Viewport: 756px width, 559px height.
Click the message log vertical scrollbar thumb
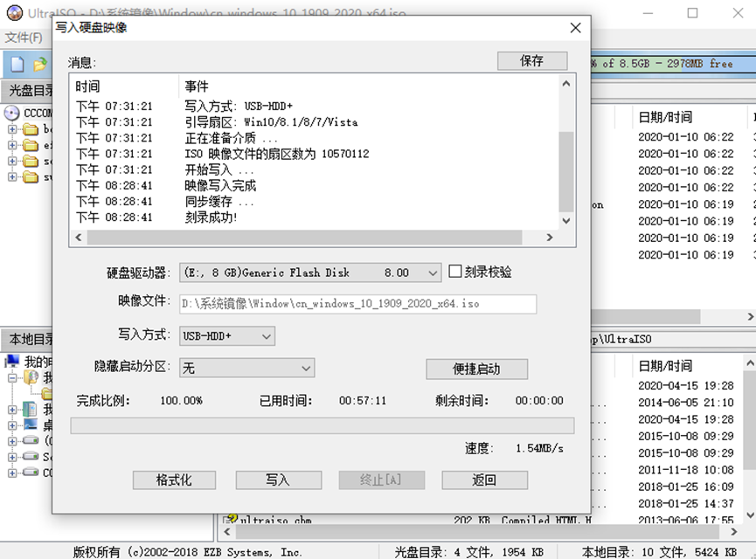[566, 171]
